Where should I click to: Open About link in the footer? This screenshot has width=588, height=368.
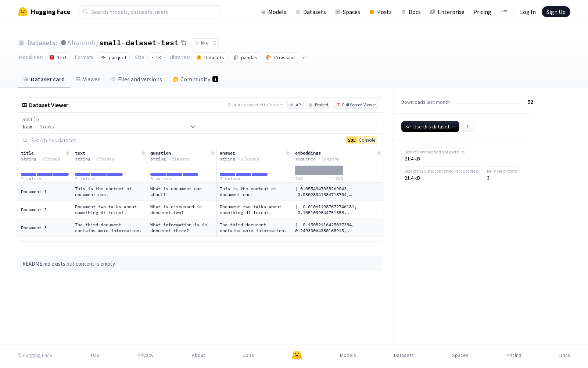coord(198,355)
